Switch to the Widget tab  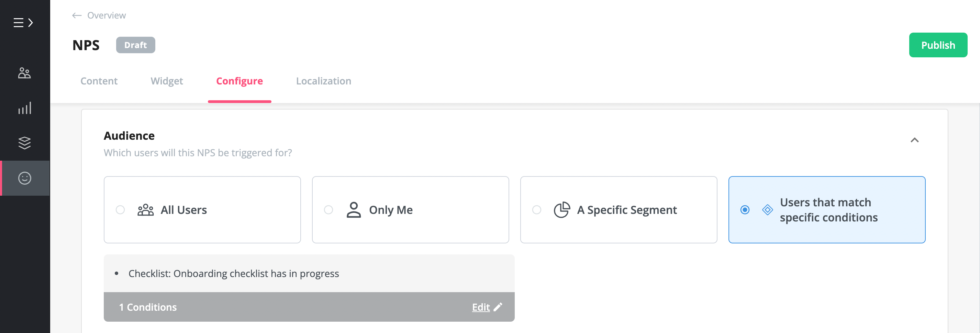pyautogui.click(x=167, y=81)
